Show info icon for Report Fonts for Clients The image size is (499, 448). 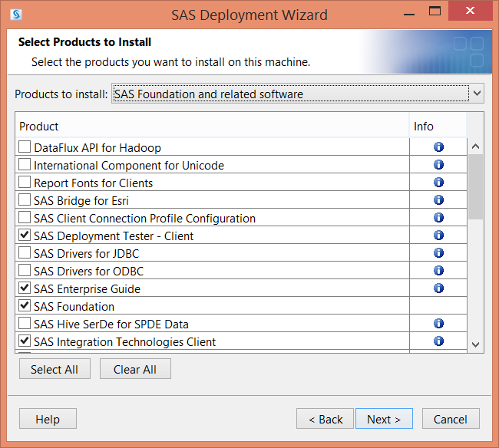click(438, 182)
